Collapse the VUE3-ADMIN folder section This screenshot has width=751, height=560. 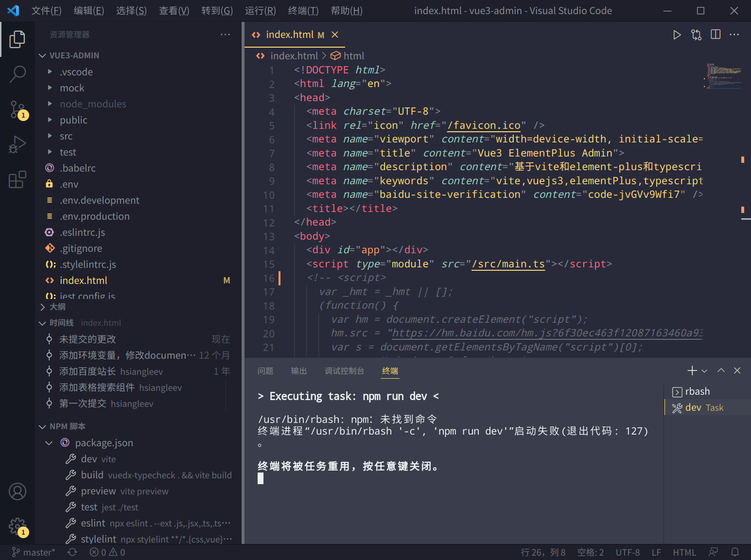point(139,55)
